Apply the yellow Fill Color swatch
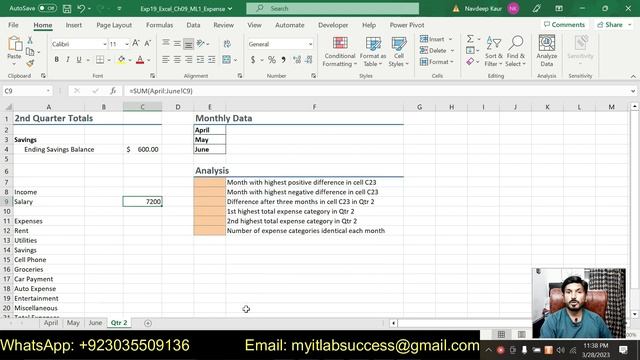Image resolution: width=640 pixels, height=360 pixels. coord(121,60)
